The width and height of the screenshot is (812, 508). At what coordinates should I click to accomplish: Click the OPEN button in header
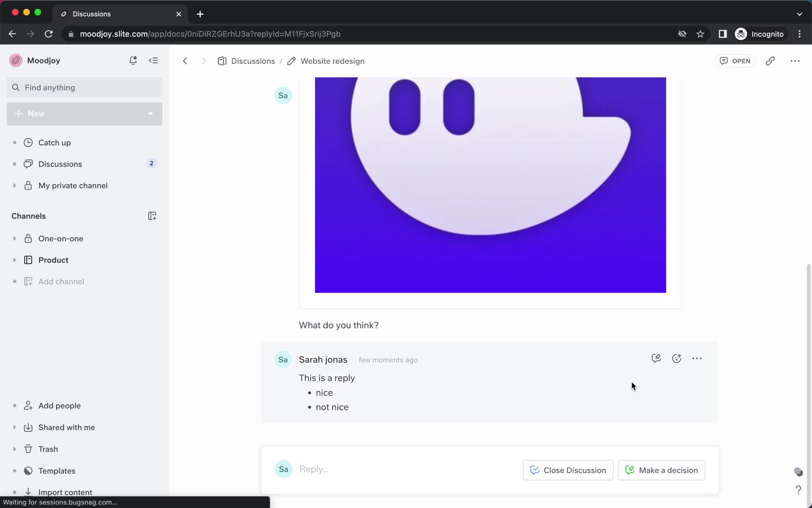pyautogui.click(x=735, y=61)
